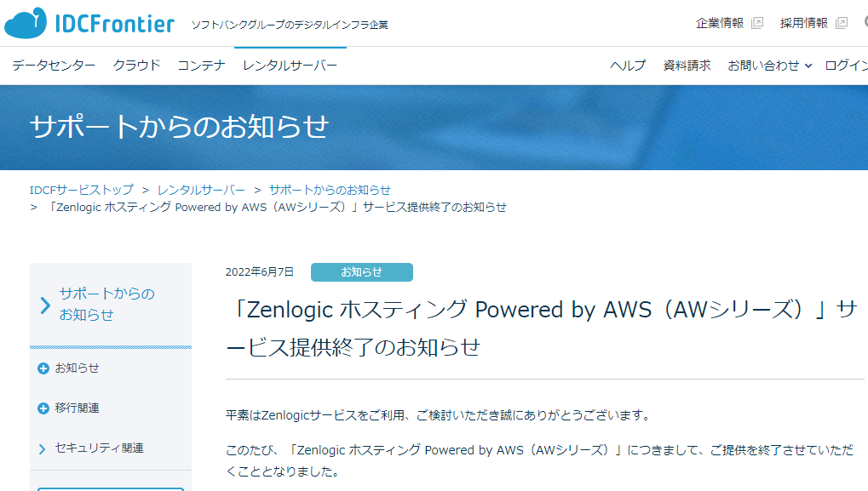Go to ヘルプ page
The height and width of the screenshot is (491, 868).
[628, 66]
